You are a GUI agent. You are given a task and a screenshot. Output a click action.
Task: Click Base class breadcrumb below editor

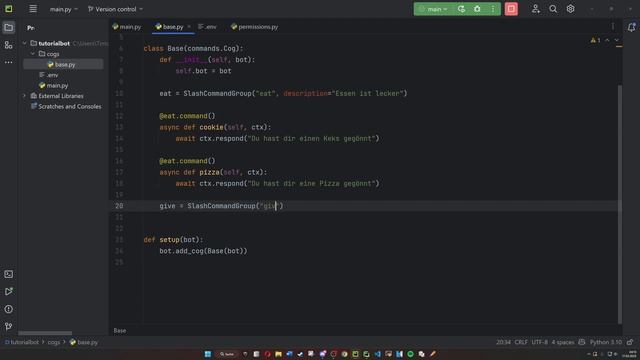pos(120,331)
